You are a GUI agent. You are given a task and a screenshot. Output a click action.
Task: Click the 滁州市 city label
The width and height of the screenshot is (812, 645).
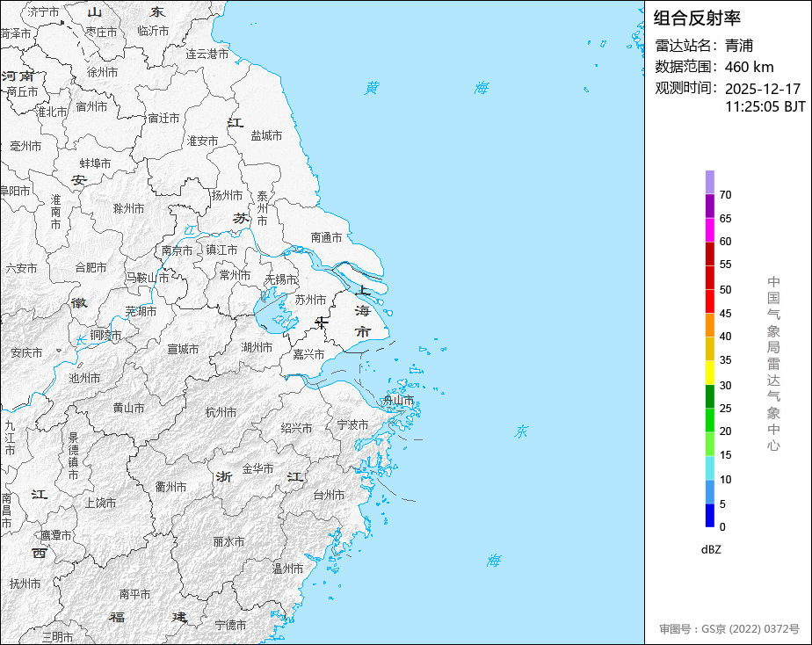coord(128,208)
